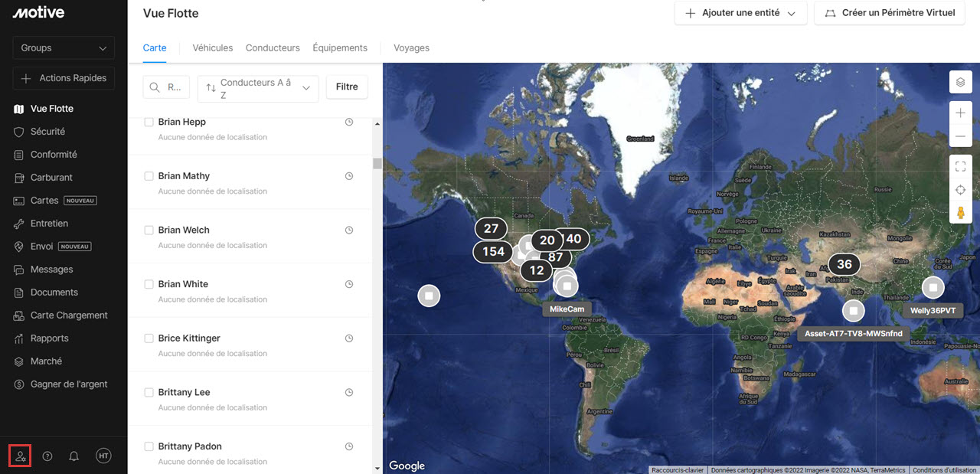This screenshot has height=474, width=980.
Task: Select the Brittany Lee checkbox
Action: [149, 392]
